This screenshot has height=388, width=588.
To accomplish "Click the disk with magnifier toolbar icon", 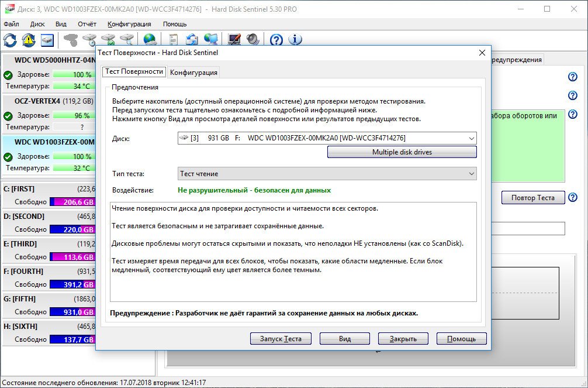I will pos(127,40).
